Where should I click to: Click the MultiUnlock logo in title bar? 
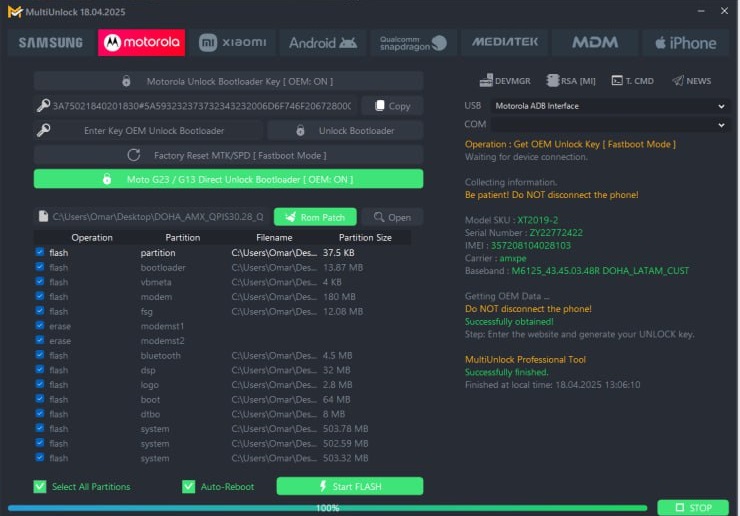[15, 11]
